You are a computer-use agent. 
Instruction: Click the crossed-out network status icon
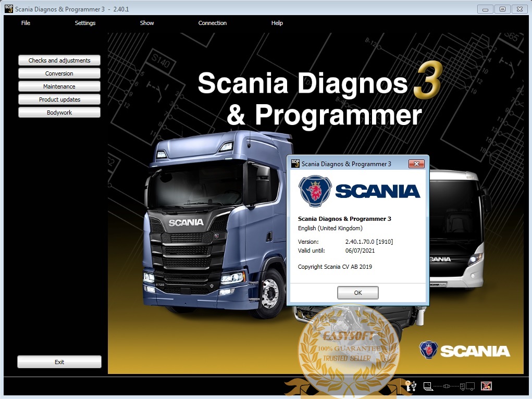(x=486, y=386)
